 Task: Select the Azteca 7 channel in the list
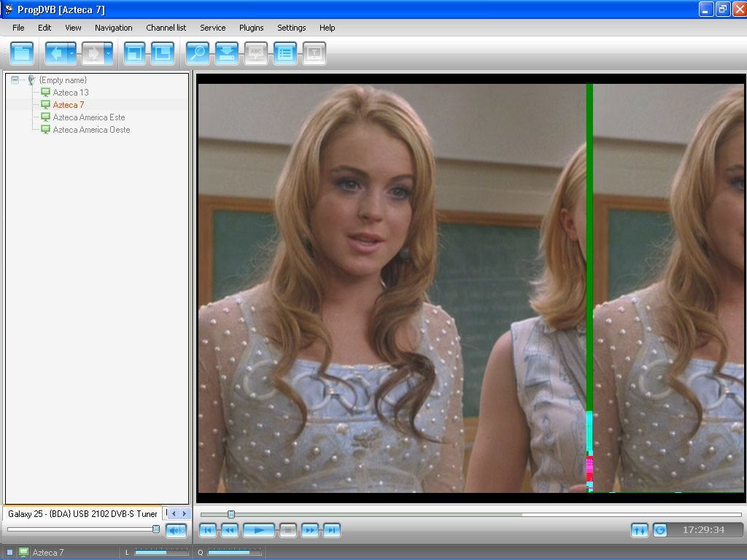tap(68, 105)
